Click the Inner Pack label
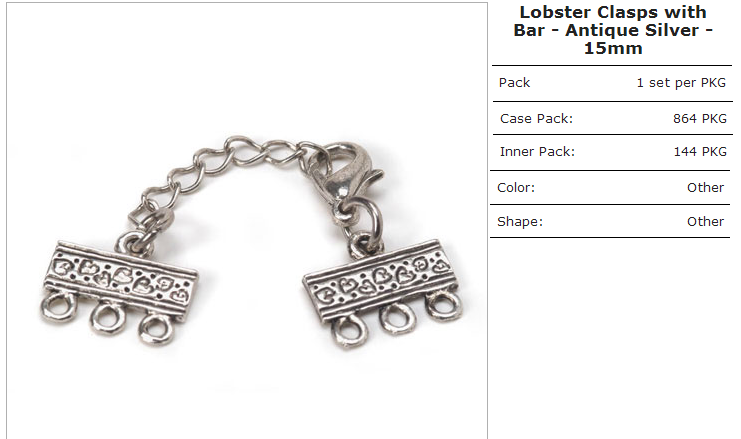This screenshot has height=439, width=741. click(x=537, y=152)
